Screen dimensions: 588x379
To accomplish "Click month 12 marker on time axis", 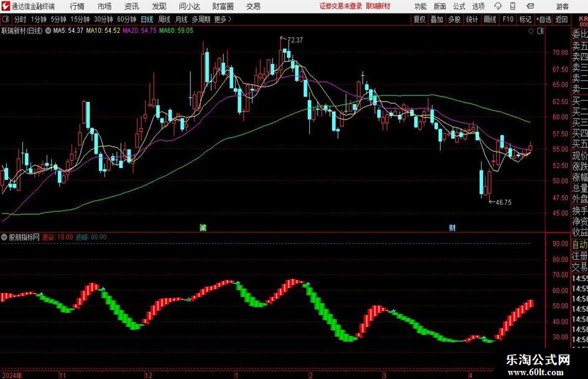I will (x=149, y=375).
